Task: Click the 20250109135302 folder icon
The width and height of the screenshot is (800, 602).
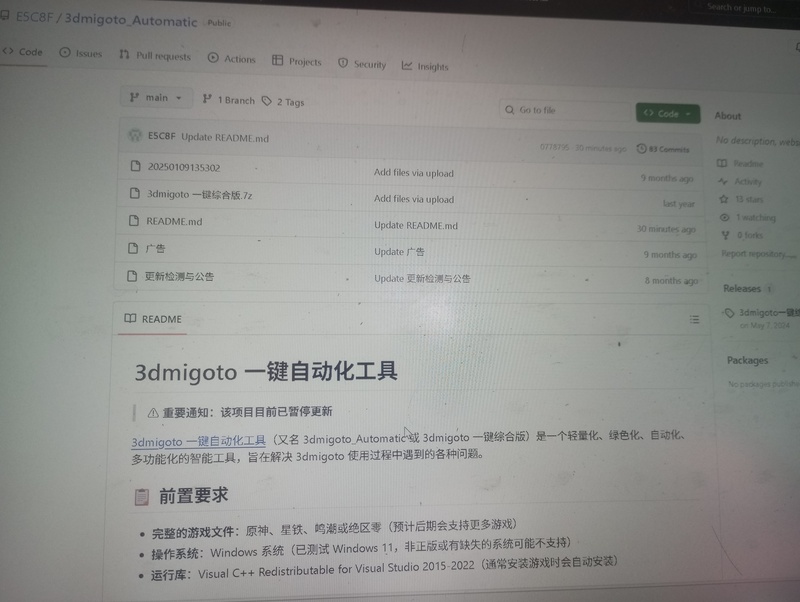Action: coord(133,166)
